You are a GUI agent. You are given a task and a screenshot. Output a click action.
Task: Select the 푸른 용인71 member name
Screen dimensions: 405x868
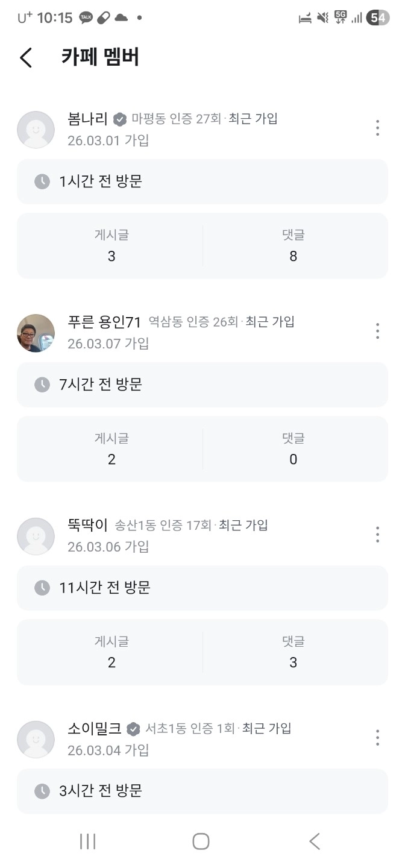(104, 322)
